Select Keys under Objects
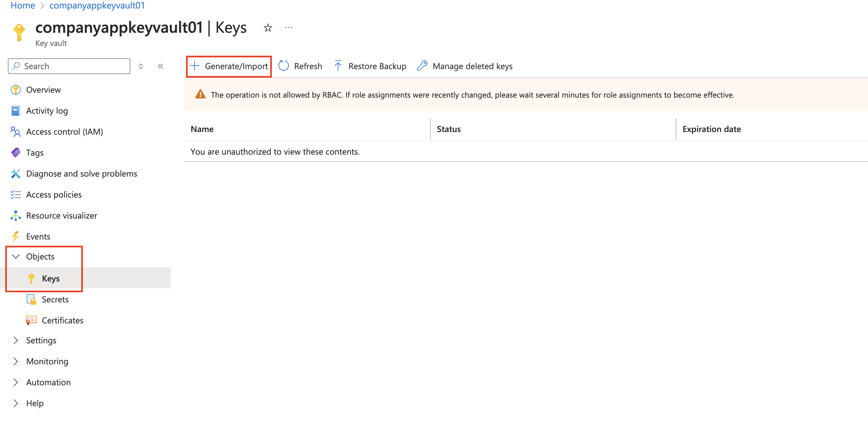Image resolution: width=868 pixels, height=422 pixels. (x=50, y=278)
